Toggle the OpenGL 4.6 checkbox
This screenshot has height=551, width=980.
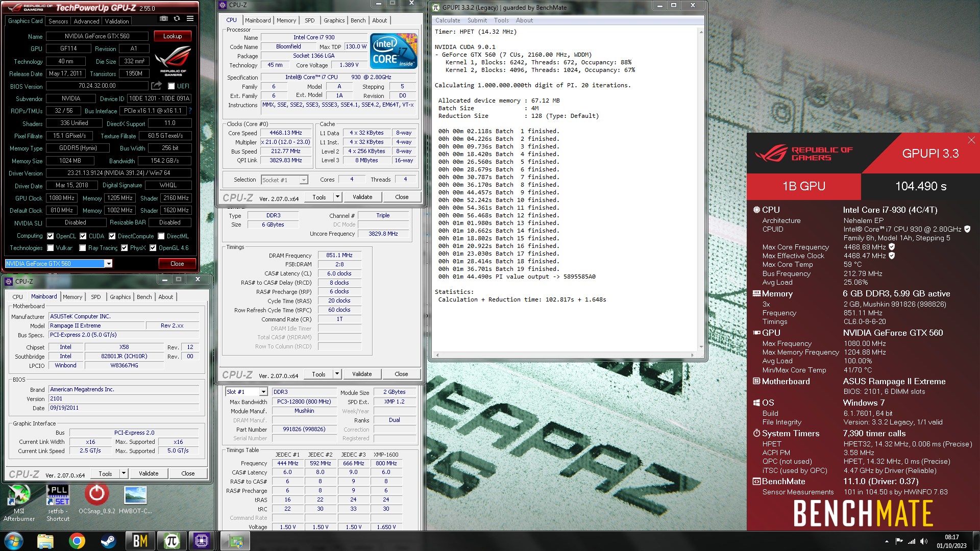pyautogui.click(x=153, y=248)
